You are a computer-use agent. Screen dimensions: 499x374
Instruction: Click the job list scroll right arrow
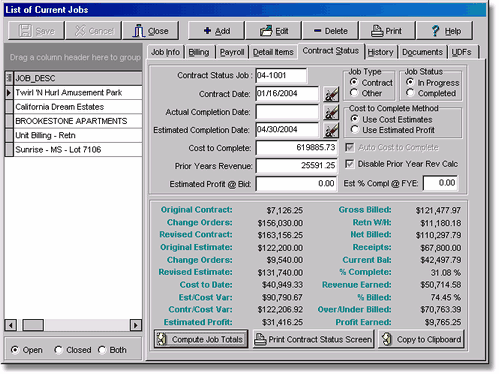point(135,325)
